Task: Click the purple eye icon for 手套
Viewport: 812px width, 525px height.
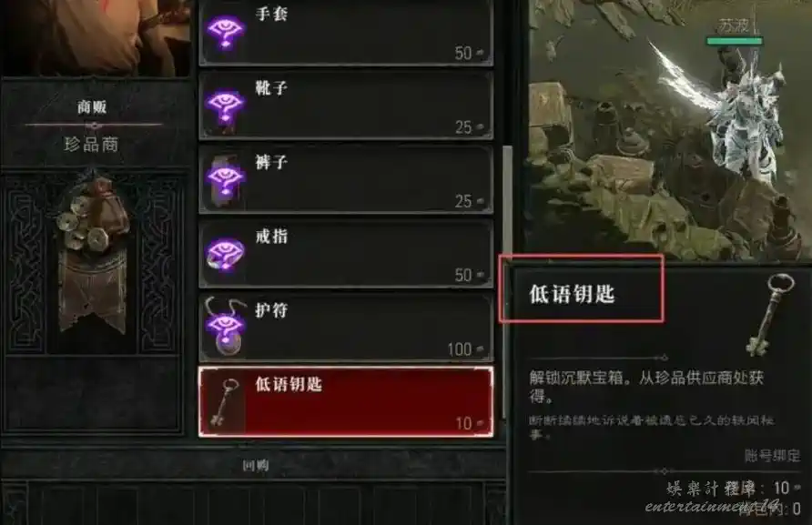Action: 225,32
